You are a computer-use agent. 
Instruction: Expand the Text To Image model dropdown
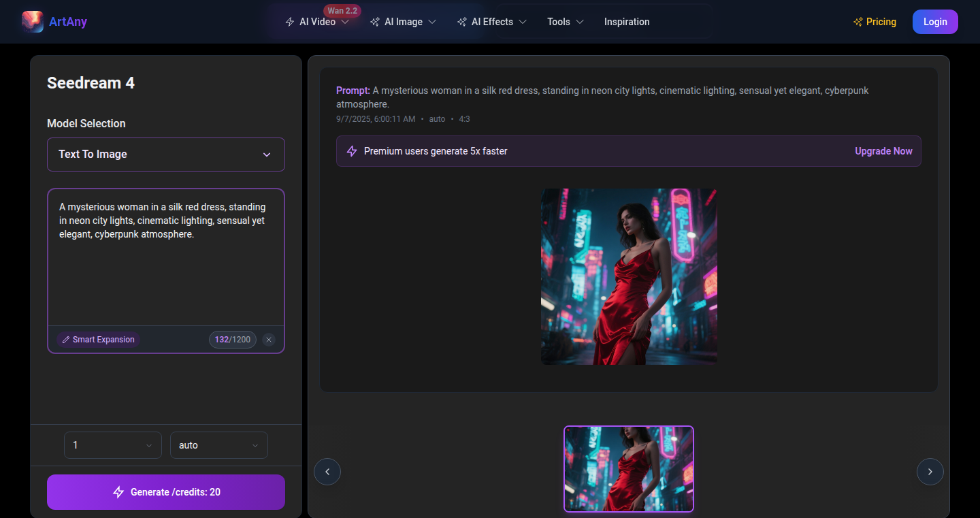click(x=166, y=155)
